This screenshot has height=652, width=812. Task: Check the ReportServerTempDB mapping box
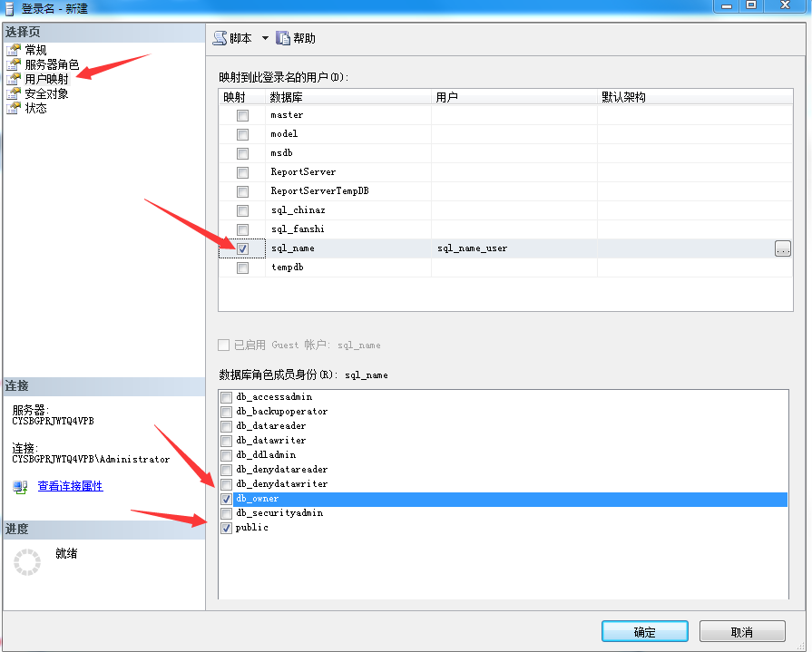(x=242, y=191)
